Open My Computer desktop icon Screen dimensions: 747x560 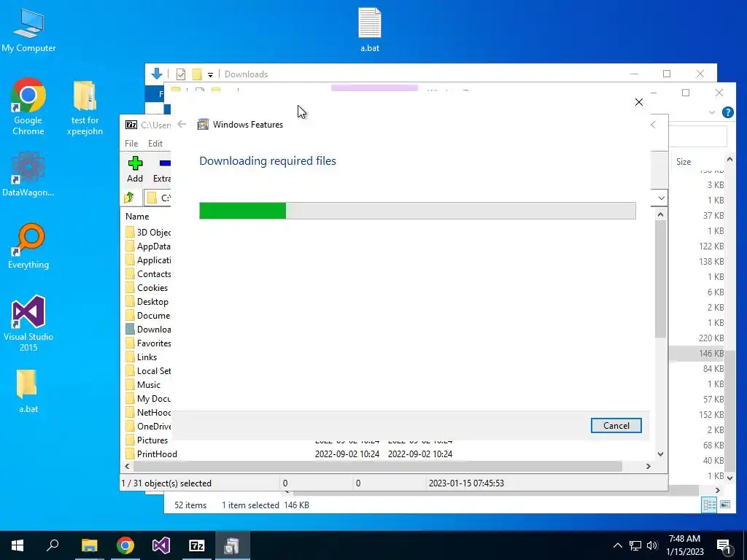pos(28,30)
